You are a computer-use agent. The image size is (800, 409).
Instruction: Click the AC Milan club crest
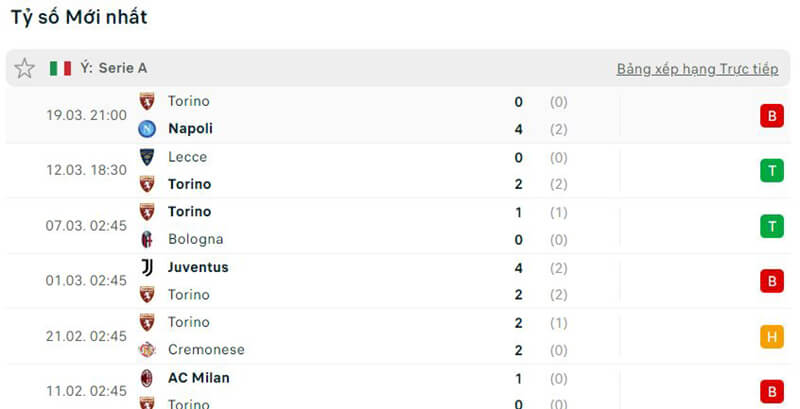point(147,378)
